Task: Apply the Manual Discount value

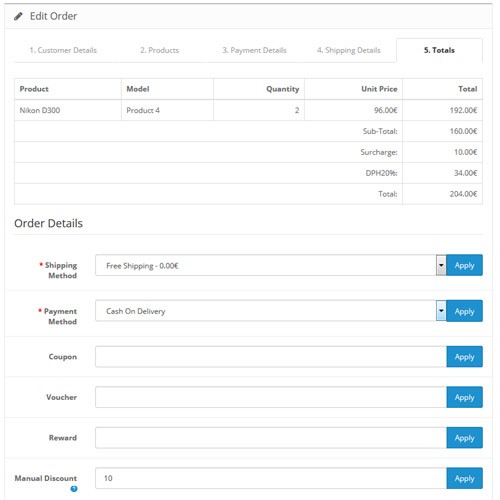Action: click(x=464, y=478)
